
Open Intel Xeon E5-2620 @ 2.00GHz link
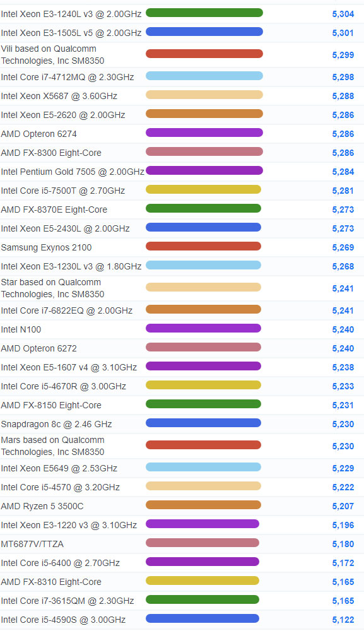(63, 115)
